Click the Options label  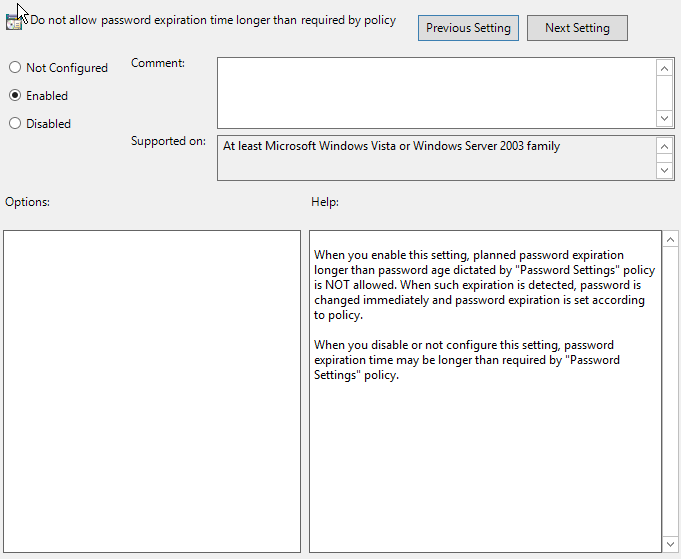[x=28, y=202]
